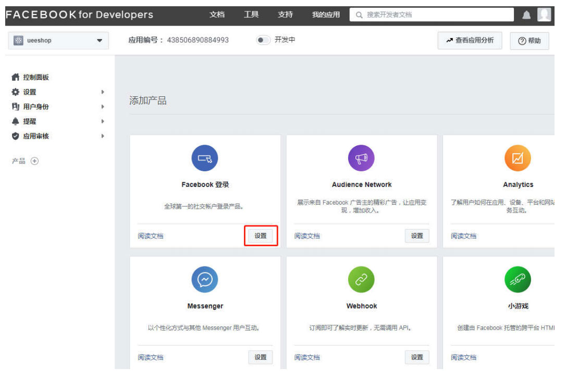This screenshot has width=566, height=392.
Task: Click the Webhook green link icon
Action: click(361, 280)
